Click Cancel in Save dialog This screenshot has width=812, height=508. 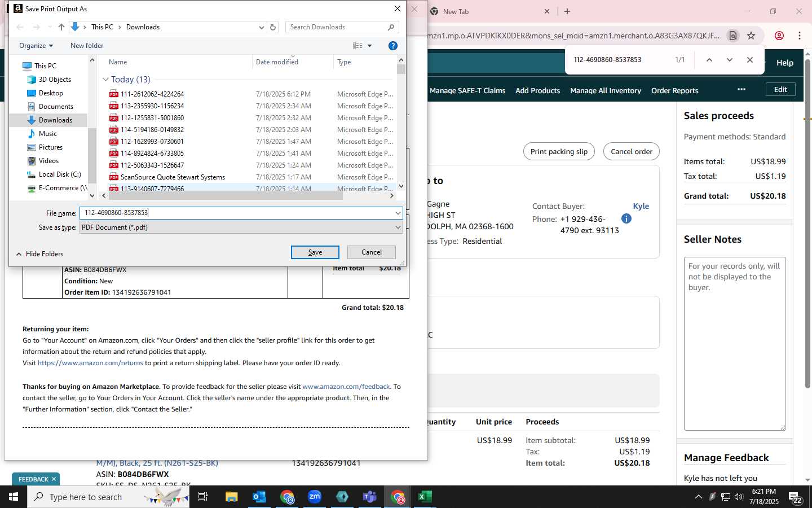tap(371, 252)
